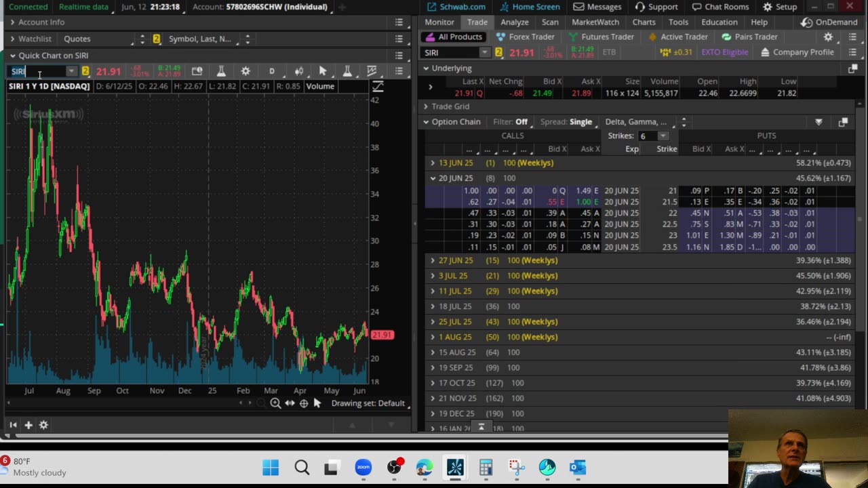Open the Forex Trader sub-tab
Image resolution: width=868 pixels, height=488 pixels.
point(526,37)
